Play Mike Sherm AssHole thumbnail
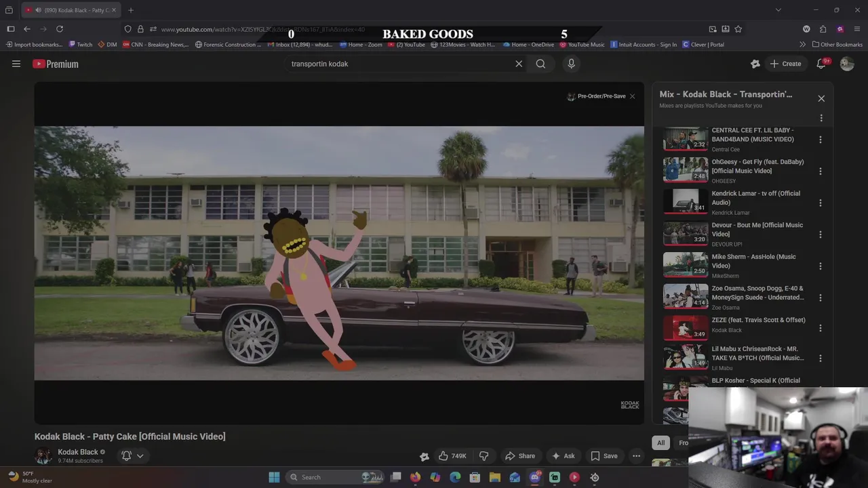This screenshot has height=488, width=868. (685, 264)
